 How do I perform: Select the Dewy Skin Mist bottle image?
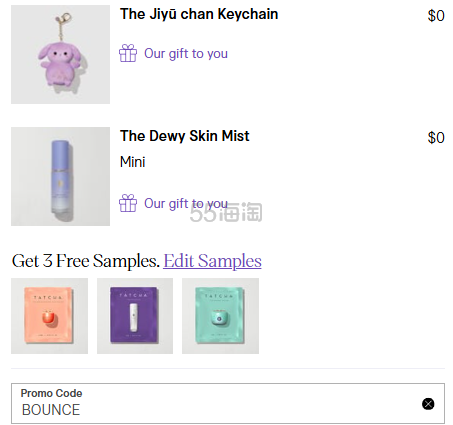coord(60,176)
